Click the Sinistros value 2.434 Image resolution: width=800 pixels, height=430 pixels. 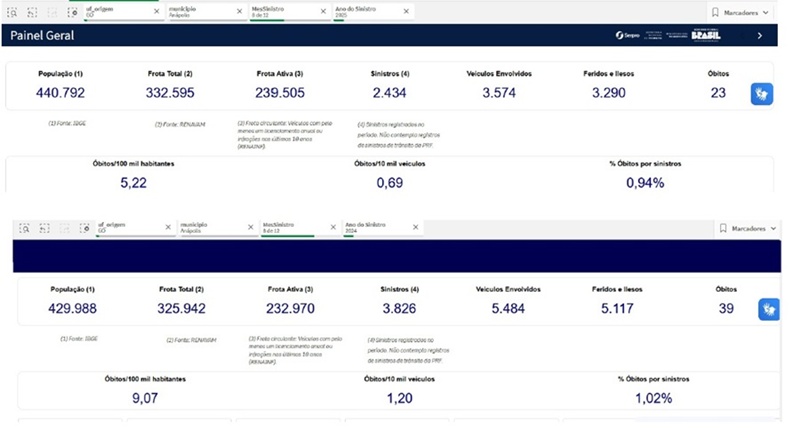click(x=385, y=93)
